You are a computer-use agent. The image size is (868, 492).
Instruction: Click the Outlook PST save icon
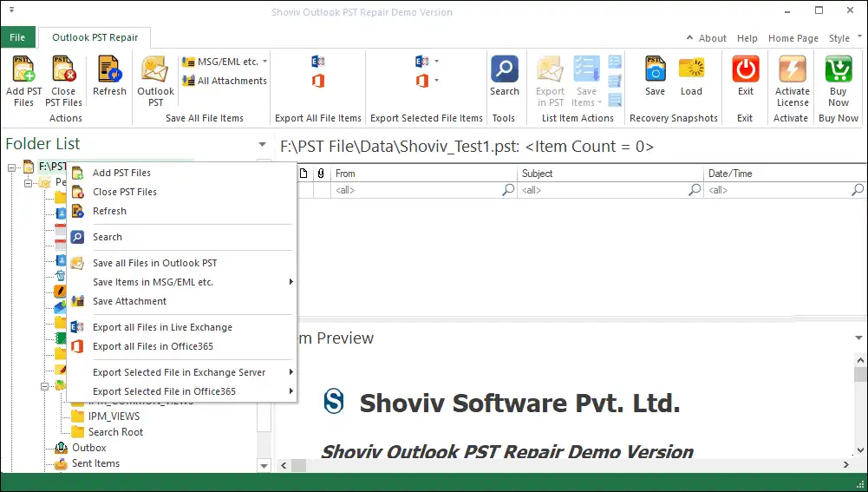155,69
